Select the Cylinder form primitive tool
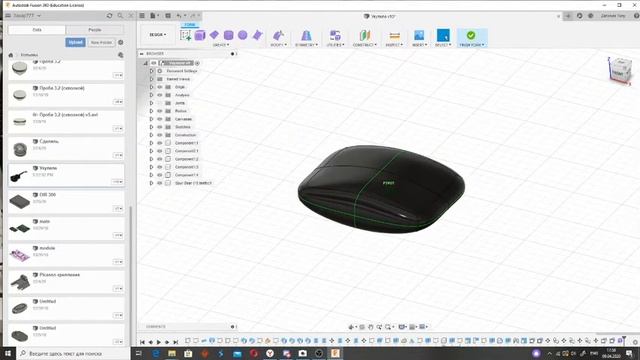The width and height of the screenshot is (640, 360). [x=229, y=35]
